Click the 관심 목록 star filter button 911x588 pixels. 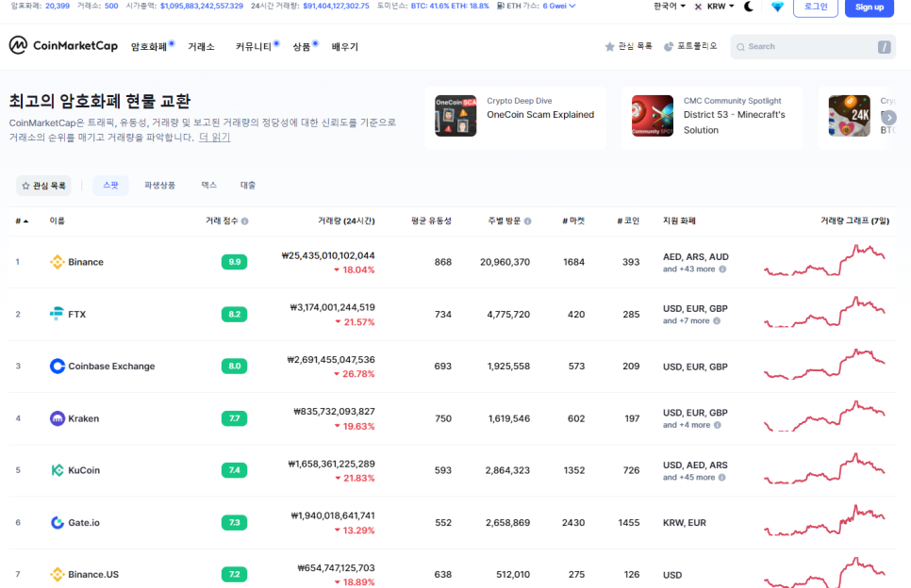click(x=43, y=186)
